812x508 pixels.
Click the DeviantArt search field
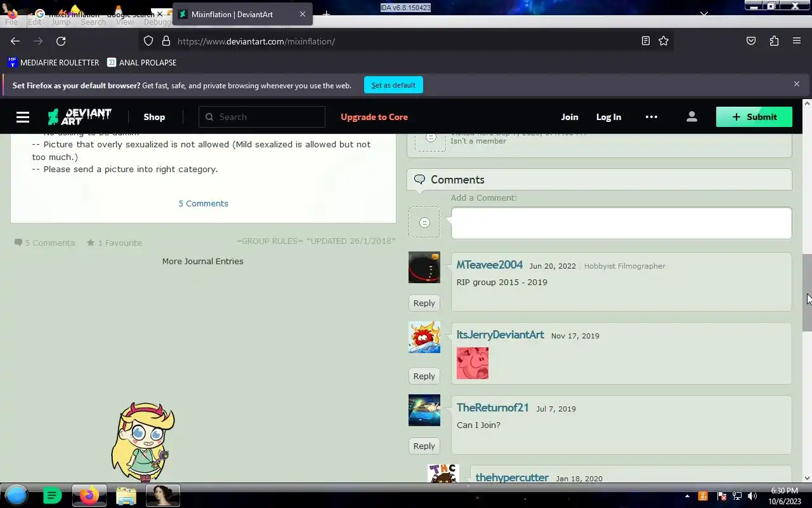[x=262, y=117]
